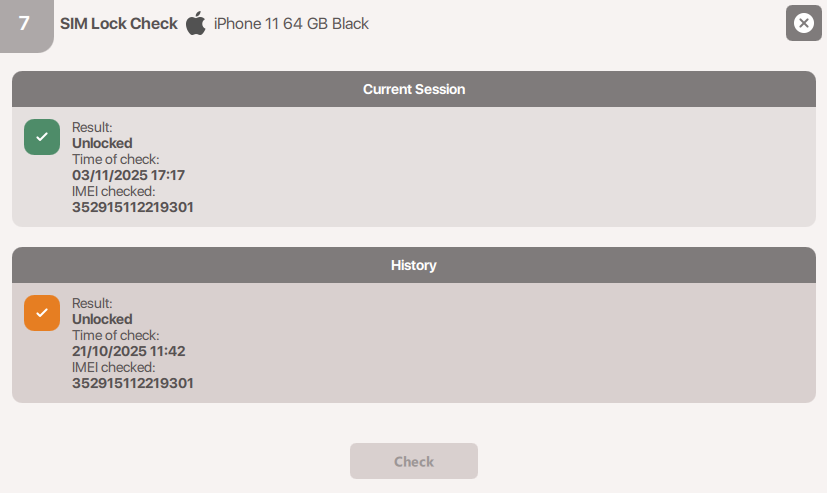Click the History "Time of check:" label
The width and height of the screenshot is (827, 493).
115,335
